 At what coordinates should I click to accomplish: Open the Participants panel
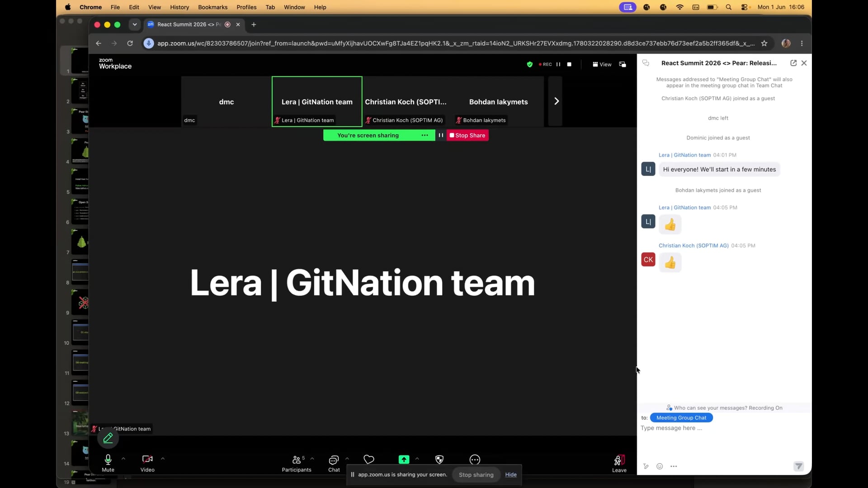[x=297, y=463]
